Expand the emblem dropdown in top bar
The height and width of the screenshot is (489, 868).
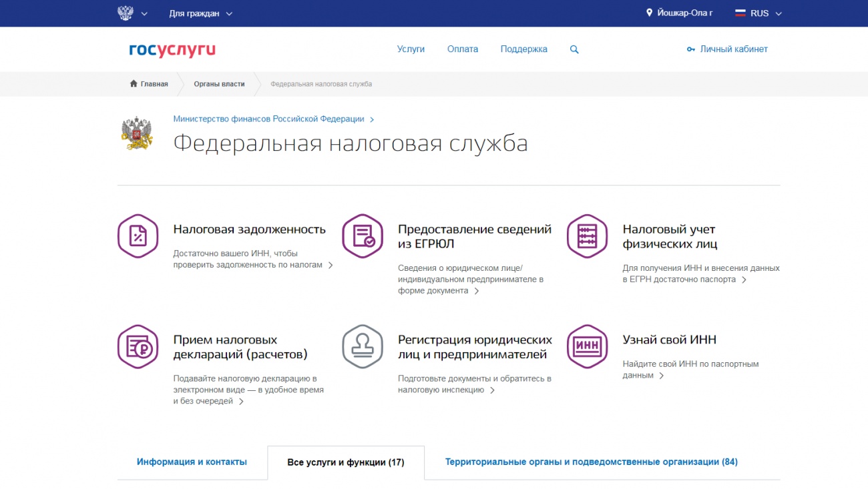tap(132, 13)
